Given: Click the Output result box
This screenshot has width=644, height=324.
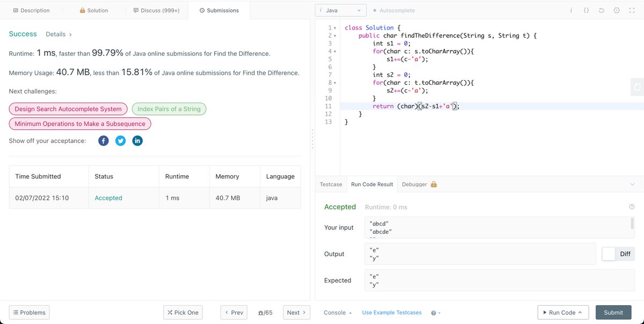Looking at the screenshot, I should (480, 254).
